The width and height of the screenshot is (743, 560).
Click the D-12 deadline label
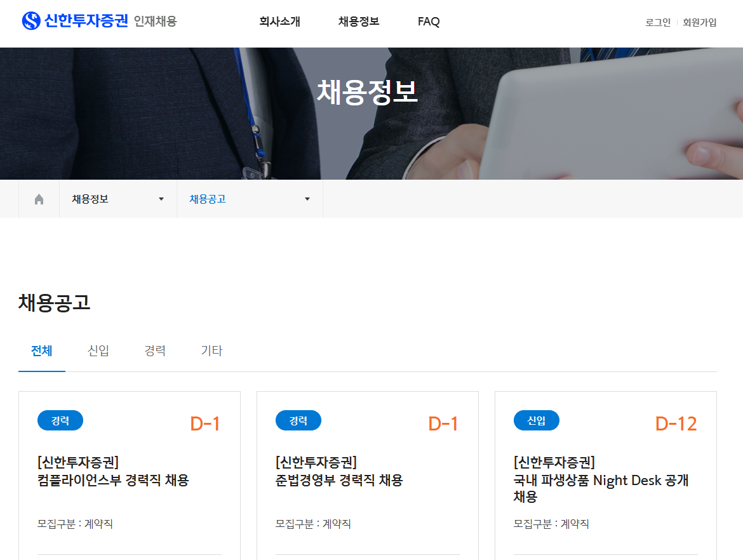(x=676, y=423)
